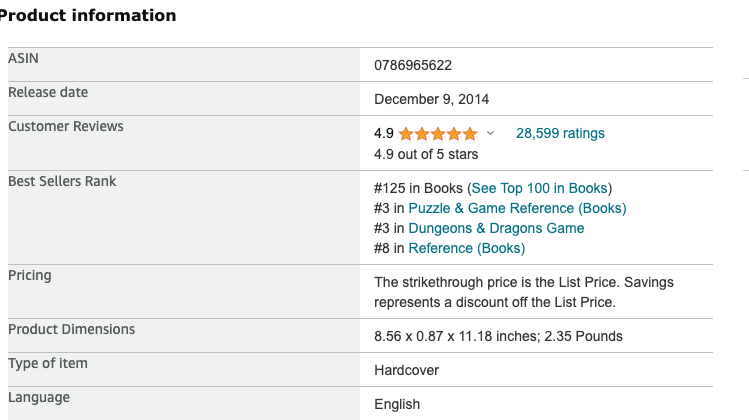Click the '4.9 out of 5 stars' text
The height and width of the screenshot is (420, 749).
click(x=426, y=154)
